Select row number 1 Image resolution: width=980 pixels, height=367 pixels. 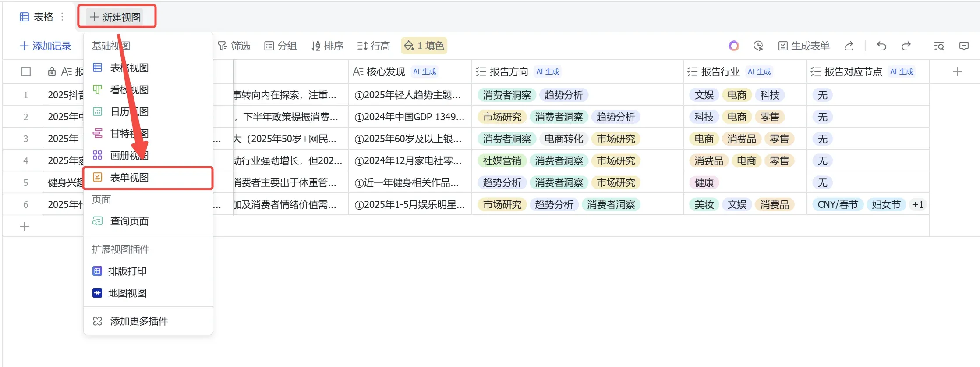[x=26, y=95]
